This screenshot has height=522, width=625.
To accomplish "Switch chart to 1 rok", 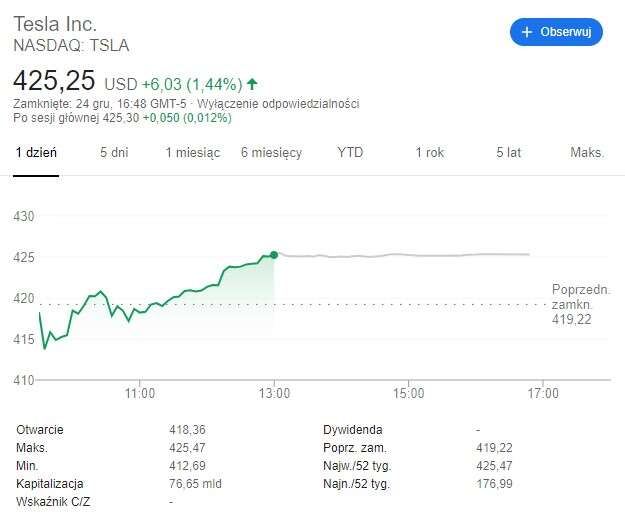I will click(429, 153).
